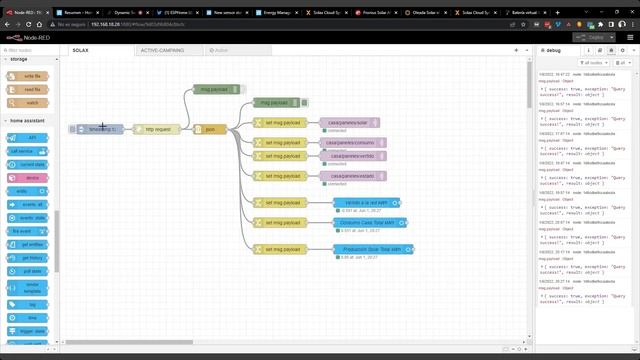Viewport: 640px width, 360px height.
Task: Open the Node-RED main hamburger menu
Action: tap(630, 38)
